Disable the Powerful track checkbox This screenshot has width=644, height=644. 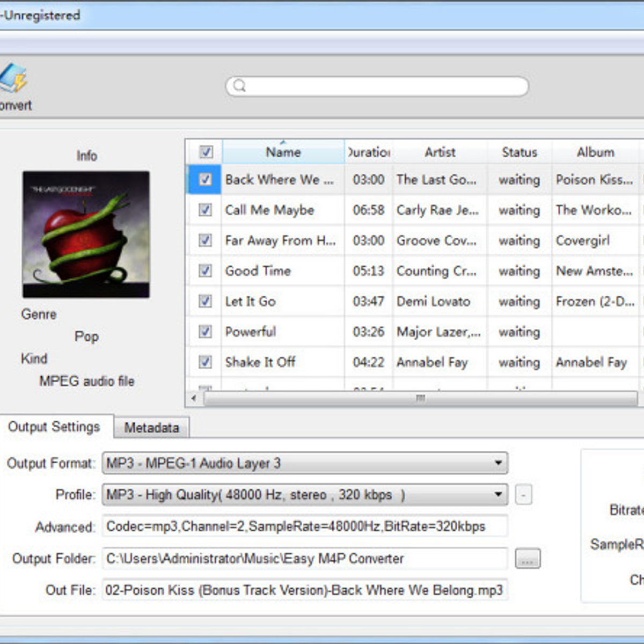coord(204,332)
